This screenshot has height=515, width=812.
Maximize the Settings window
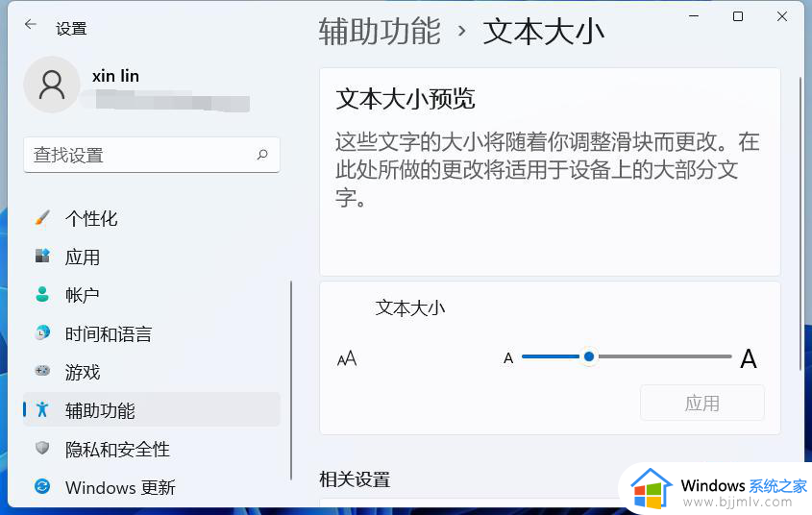pyautogui.click(x=738, y=16)
